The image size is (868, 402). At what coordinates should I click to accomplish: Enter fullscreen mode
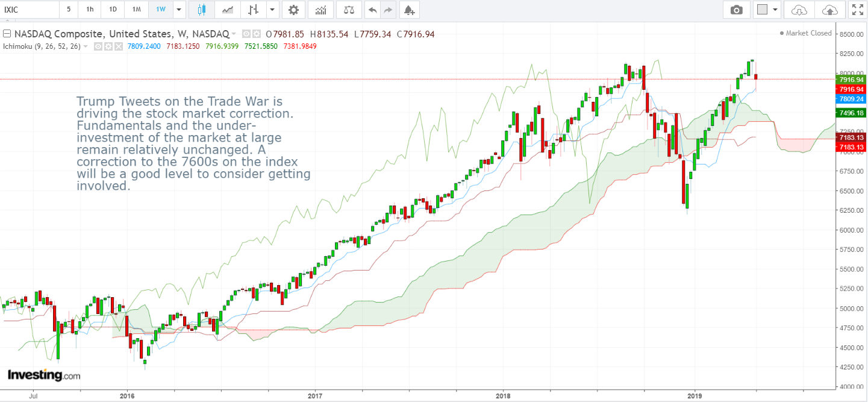[x=857, y=10]
